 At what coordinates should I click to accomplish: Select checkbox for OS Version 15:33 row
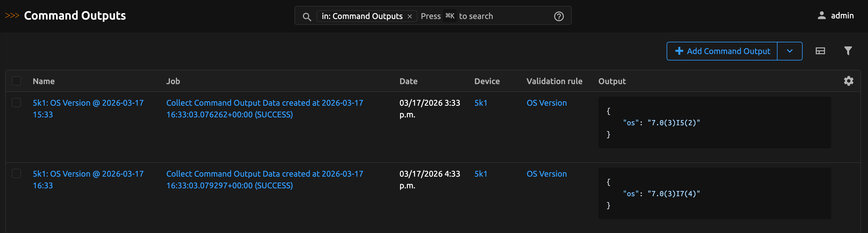[16, 102]
